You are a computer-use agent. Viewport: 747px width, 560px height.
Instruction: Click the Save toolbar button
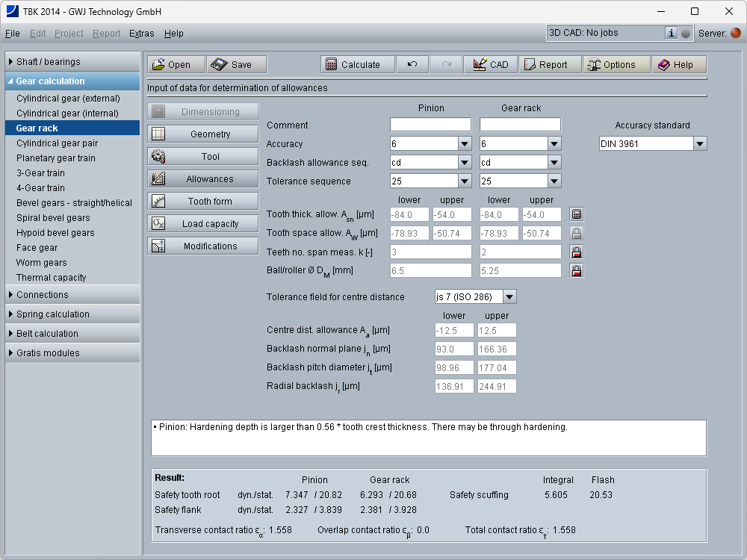click(235, 65)
